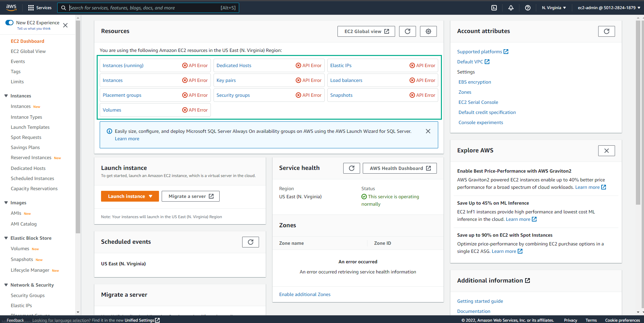Collapse the Images sidebar section
This screenshot has width=644, height=323.
tap(6, 203)
